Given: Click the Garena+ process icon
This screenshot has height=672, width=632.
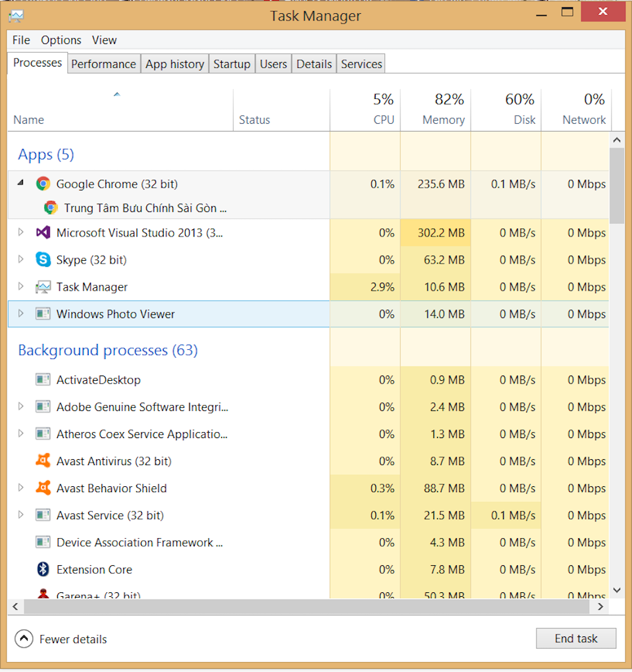Looking at the screenshot, I should point(43,594).
